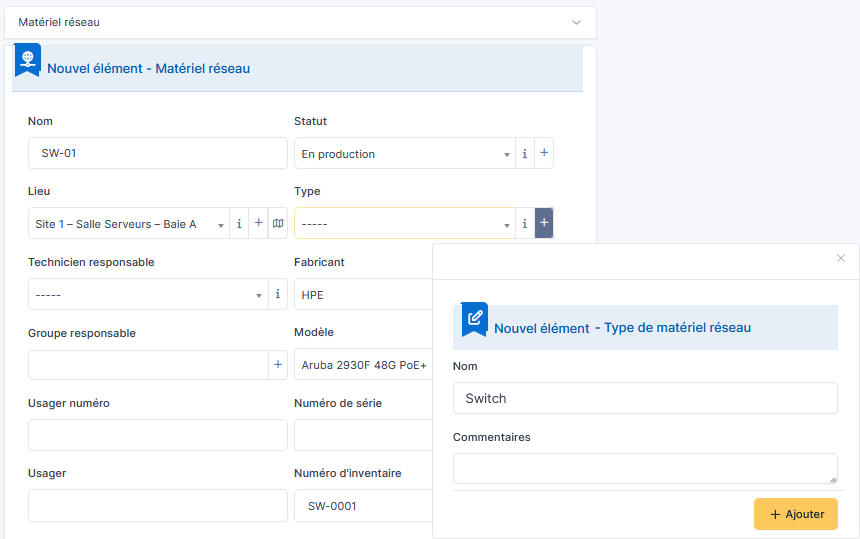This screenshot has height=539, width=860.
Task: Expand the Matériel réseau top selector
Action: coord(301,22)
